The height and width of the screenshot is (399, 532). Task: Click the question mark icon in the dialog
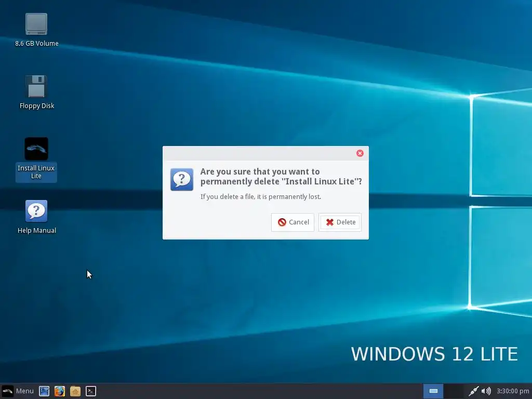(182, 179)
